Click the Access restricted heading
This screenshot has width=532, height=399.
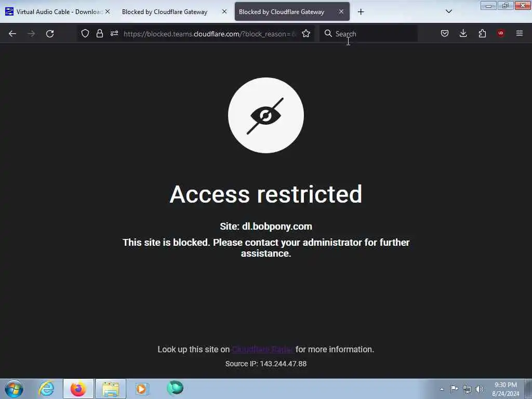pyautogui.click(x=266, y=194)
